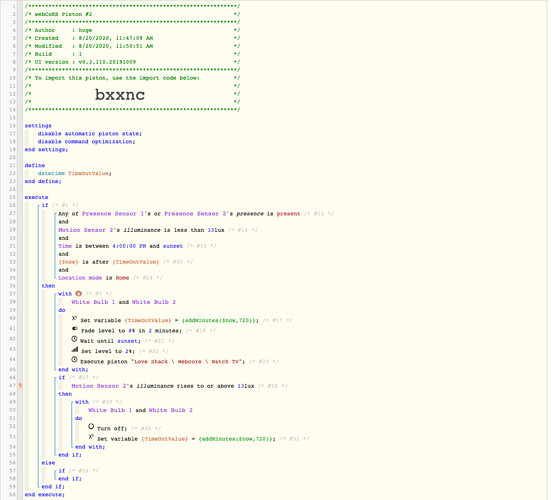551x500 pixels.
Task: Click the 4:00:00 PM time value
Action: [129, 246]
